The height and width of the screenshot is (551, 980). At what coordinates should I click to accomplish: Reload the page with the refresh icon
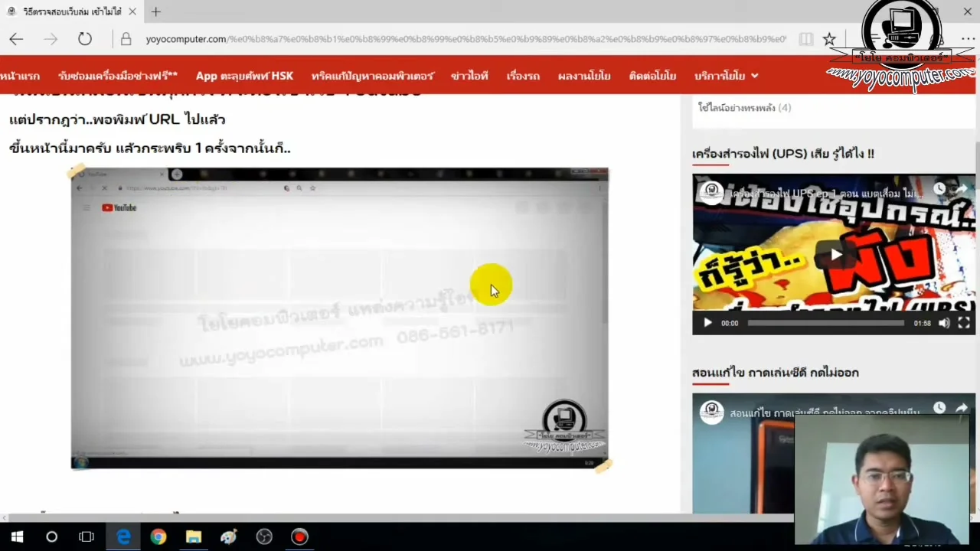pos(85,39)
